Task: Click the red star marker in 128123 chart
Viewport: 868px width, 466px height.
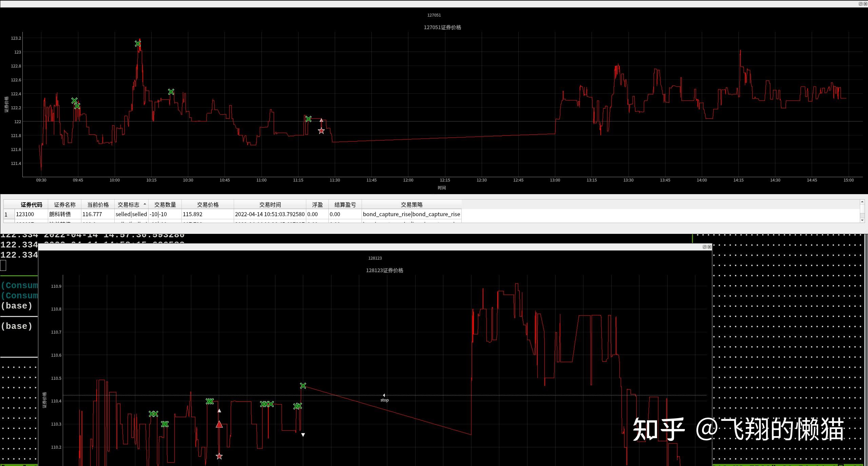Action: pyautogui.click(x=219, y=456)
